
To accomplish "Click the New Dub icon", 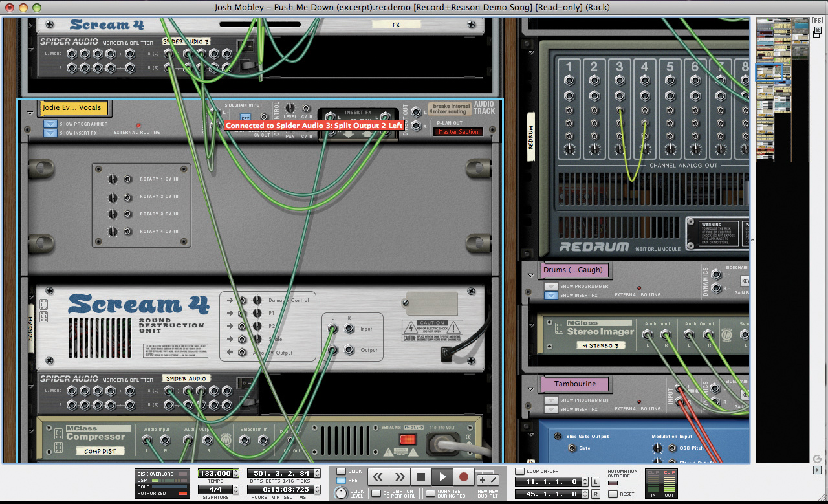I will [x=483, y=479].
